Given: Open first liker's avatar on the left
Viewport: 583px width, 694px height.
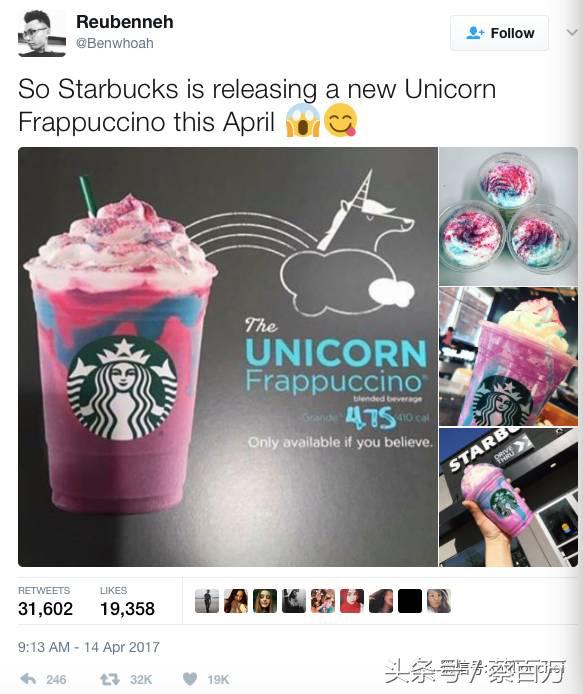Looking at the screenshot, I should pyautogui.click(x=207, y=601).
